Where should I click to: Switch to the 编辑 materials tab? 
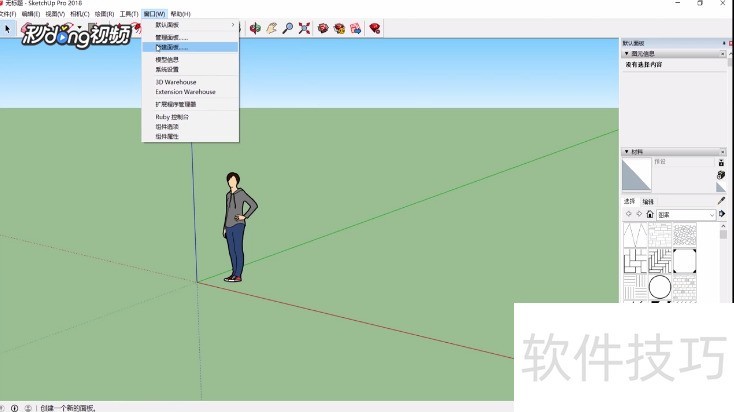(x=648, y=202)
